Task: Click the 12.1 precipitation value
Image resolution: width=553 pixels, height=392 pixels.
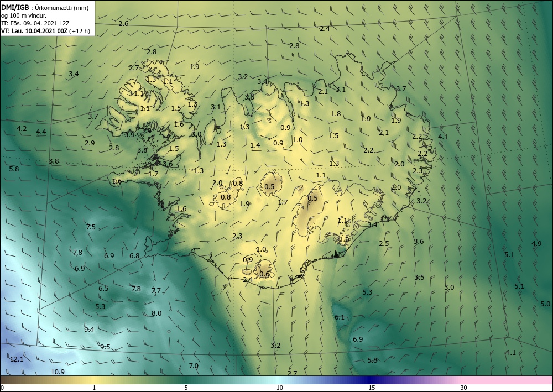Action: point(17,359)
